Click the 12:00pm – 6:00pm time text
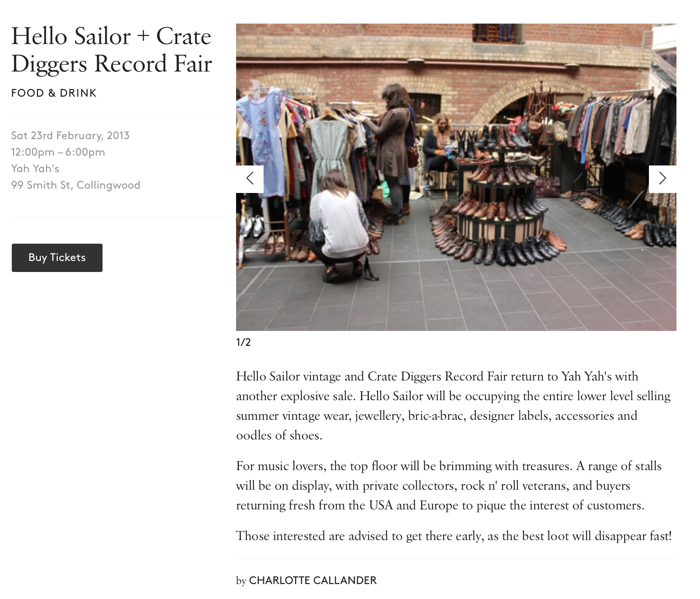 click(x=58, y=152)
